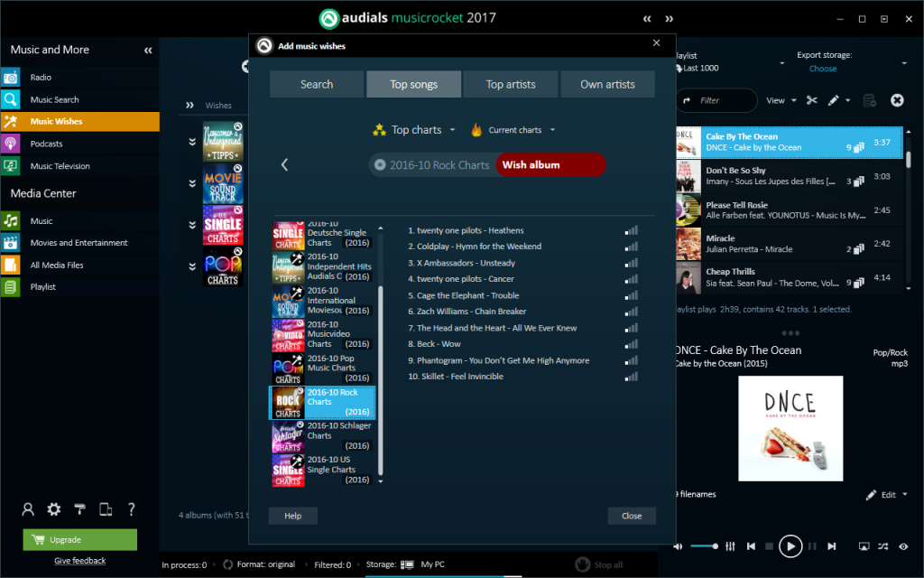Click the Give feedback link

click(x=79, y=561)
